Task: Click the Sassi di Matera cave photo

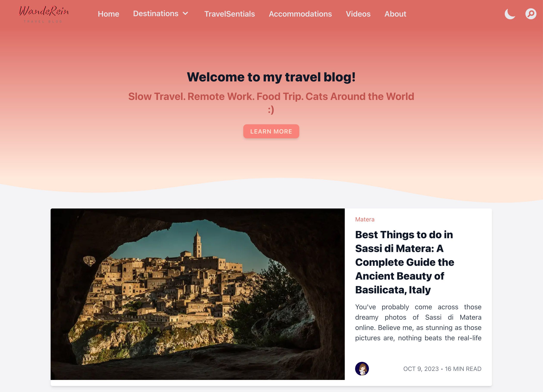Action: pyautogui.click(x=198, y=294)
